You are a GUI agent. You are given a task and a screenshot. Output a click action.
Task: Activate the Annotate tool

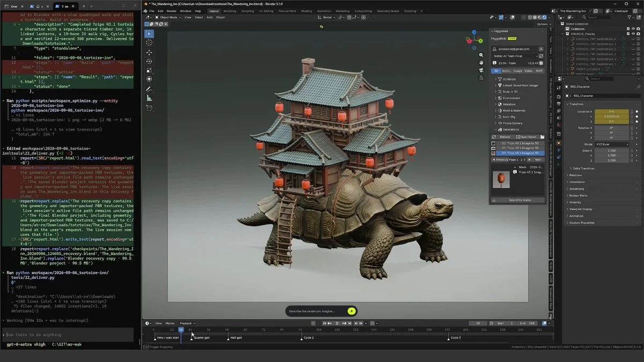click(x=149, y=89)
